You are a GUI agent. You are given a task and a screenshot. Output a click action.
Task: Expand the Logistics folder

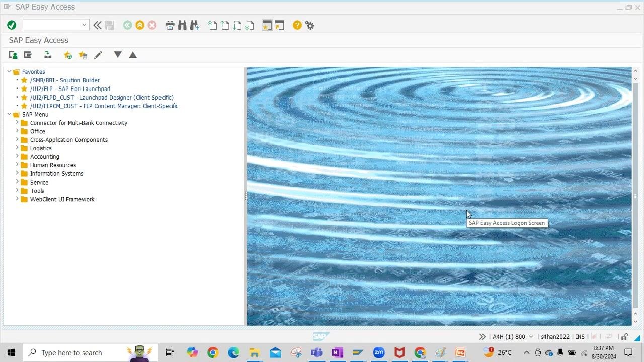(x=17, y=148)
